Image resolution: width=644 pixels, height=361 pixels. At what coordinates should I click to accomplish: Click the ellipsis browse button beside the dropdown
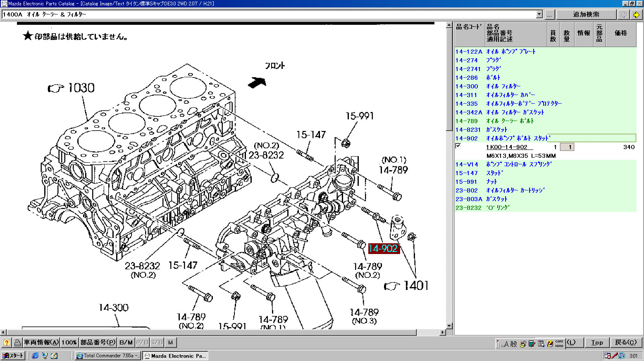point(549,14)
